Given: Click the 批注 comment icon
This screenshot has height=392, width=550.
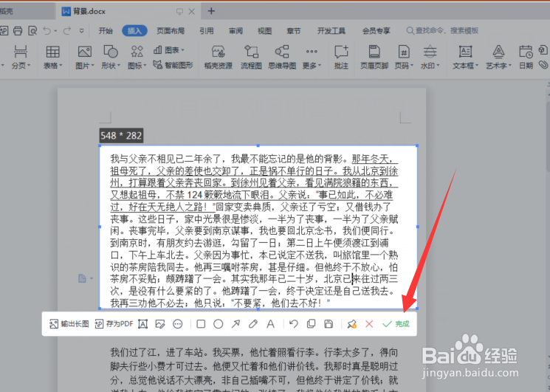Looking at the screenshot, I should click(341, 57).
